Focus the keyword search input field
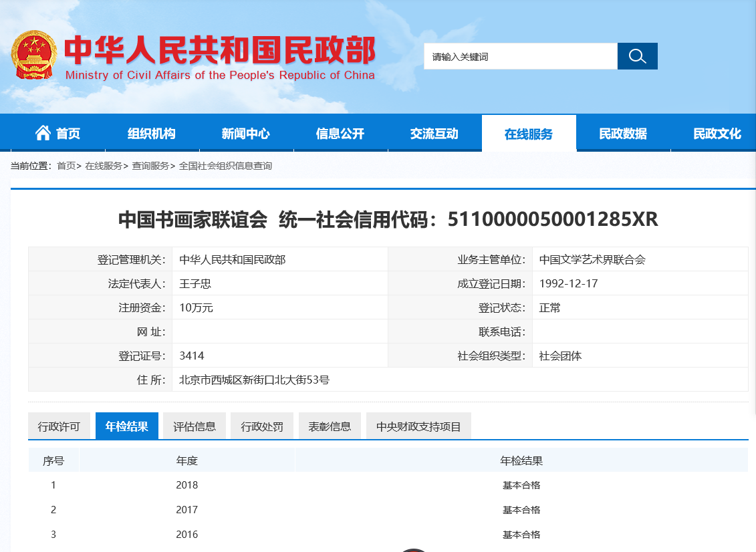 click(x=520, y=56)
